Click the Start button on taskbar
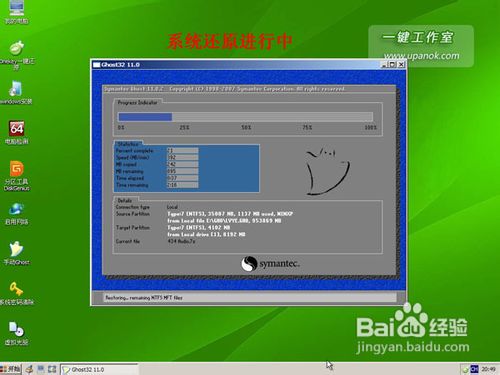The width and height of the screenshot is (500, 375). pyautogui.click(x=11, y=369)
